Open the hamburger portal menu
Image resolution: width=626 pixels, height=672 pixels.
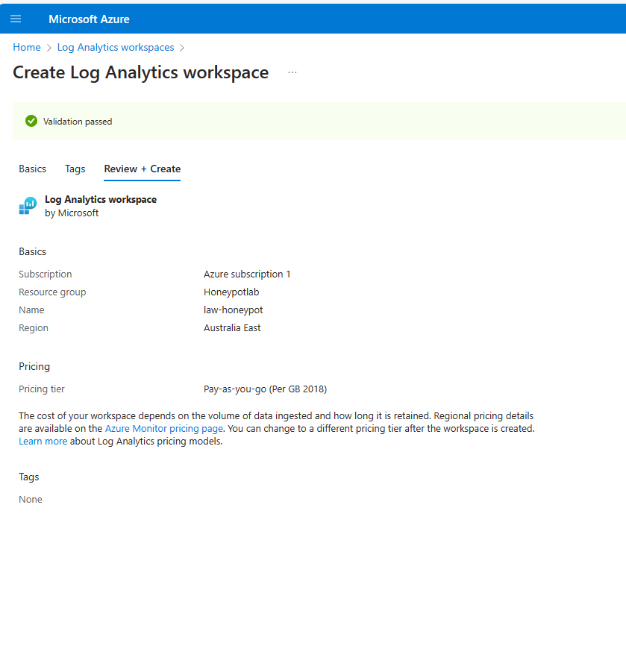point(16,19)
